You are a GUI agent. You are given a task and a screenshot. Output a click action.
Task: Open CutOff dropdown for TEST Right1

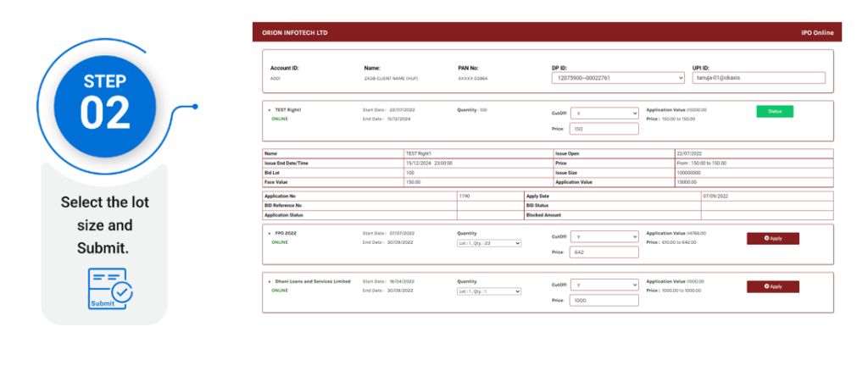pyautogui.click(x=604, y=113)
